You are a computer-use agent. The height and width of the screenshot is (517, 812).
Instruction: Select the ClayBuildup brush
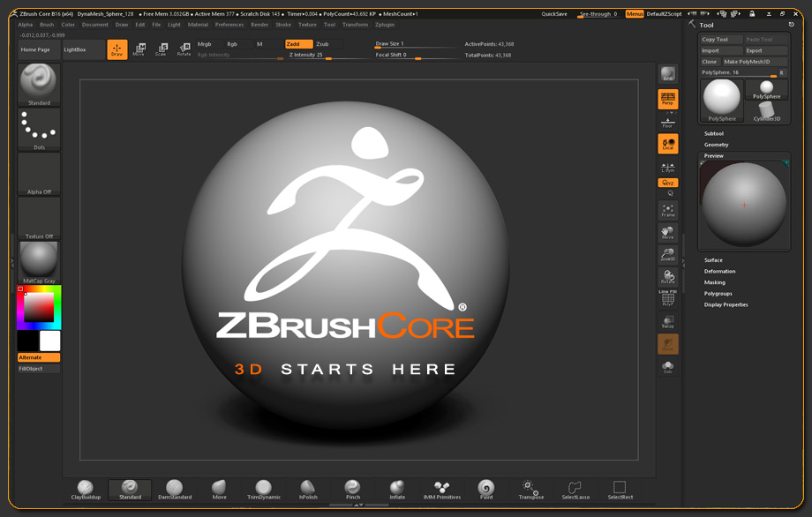(x=86, y=489)
